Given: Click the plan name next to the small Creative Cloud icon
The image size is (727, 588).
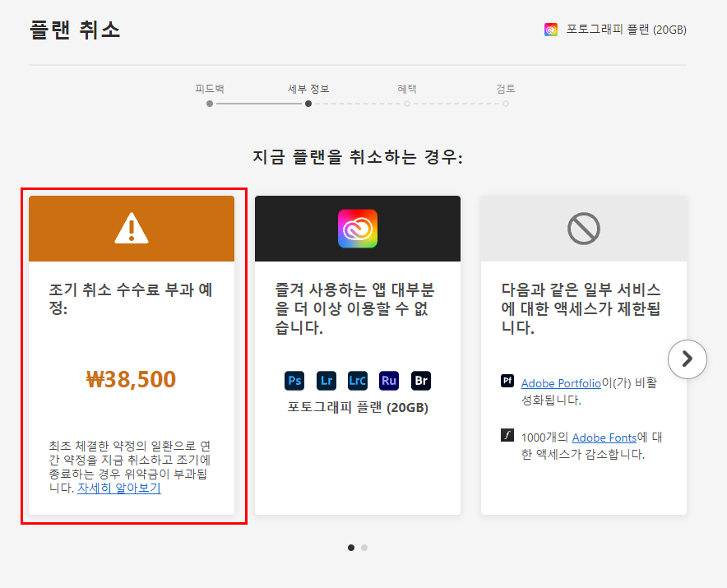Looking at the screenshot, I should coord(626,30).
